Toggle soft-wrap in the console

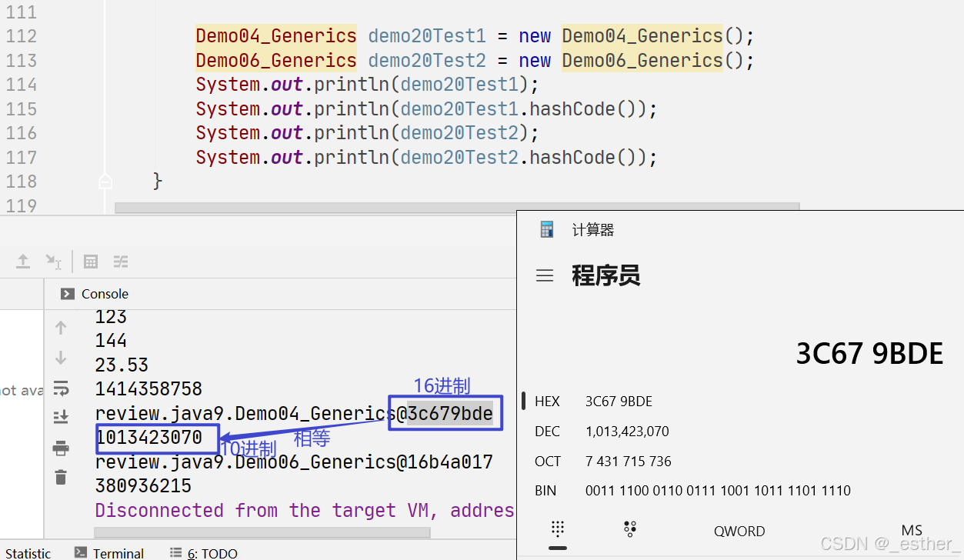tap(61, 387)
